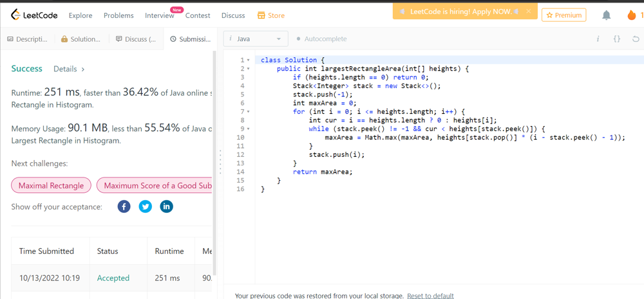
Task: Share acceptance on Facebook
Action: coord(124,206)
